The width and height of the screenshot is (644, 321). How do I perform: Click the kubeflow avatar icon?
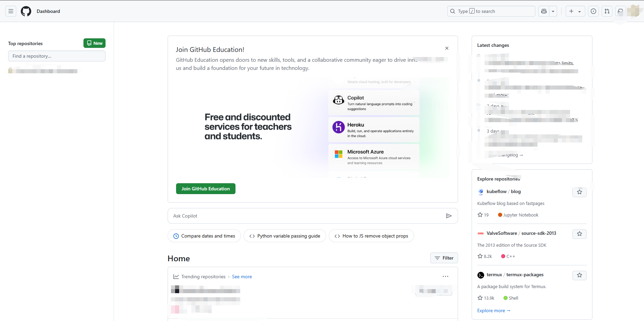[x=481, y=192]
